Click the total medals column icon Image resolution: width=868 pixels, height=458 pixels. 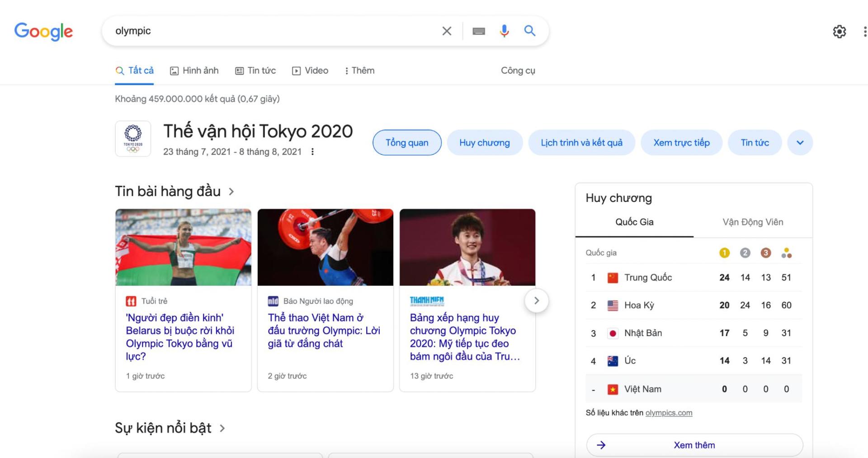pyautogui.click(x=787, y=253)
